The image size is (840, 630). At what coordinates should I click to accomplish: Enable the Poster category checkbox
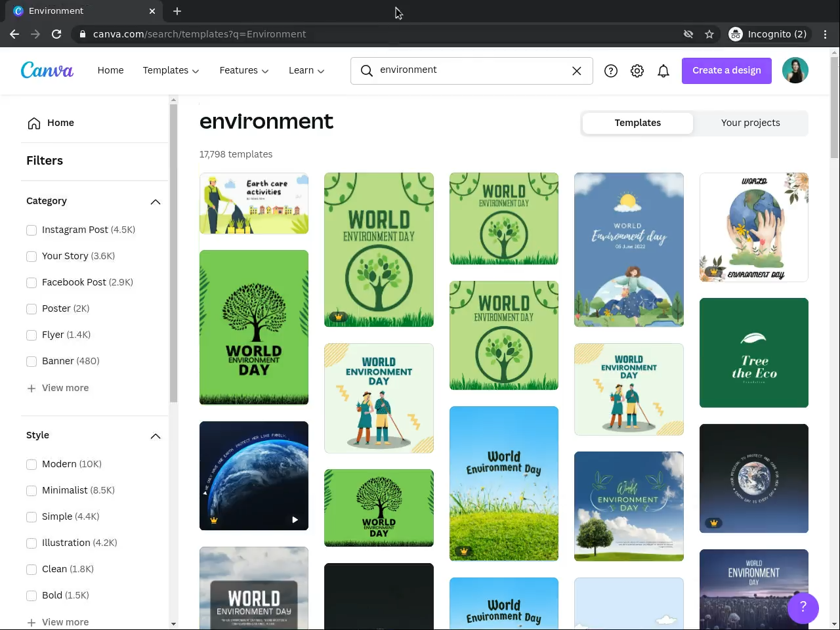pos(31,309)
